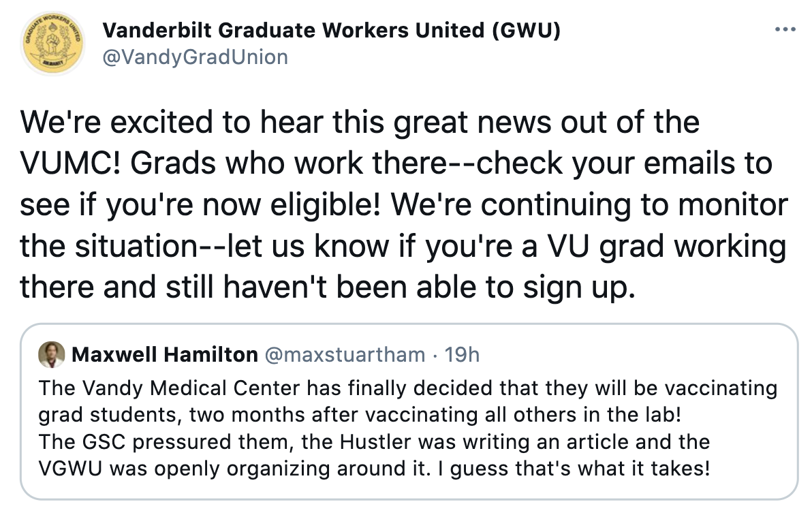The image size is (812, 515).
Task: Click the @VandyGradUnion handle
Action: tap(194, 57)
